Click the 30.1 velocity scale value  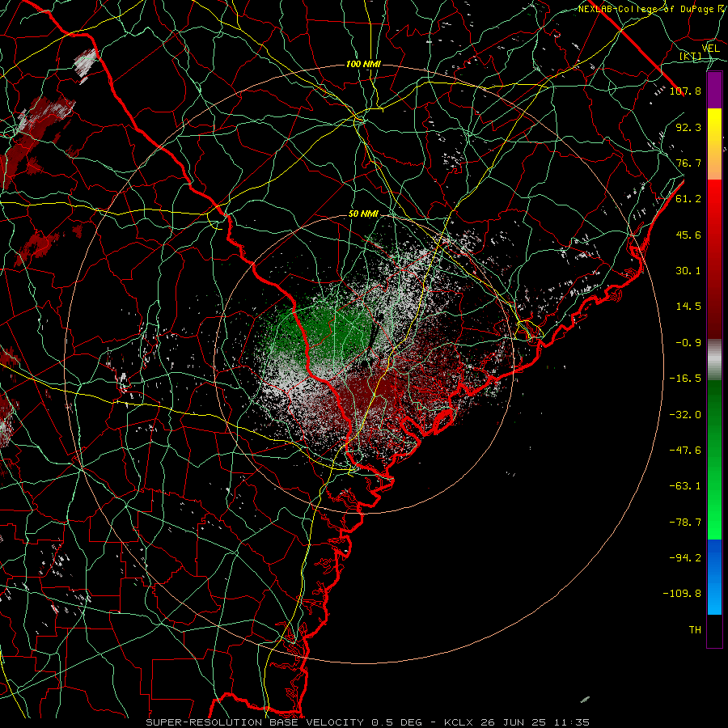[x=688, y=271]
